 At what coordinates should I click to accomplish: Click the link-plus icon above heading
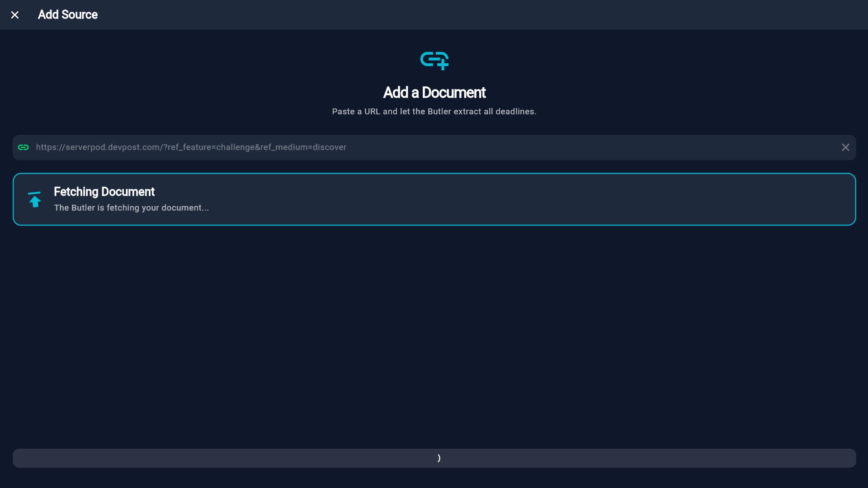pyautogui.click(x=434, y=61)
